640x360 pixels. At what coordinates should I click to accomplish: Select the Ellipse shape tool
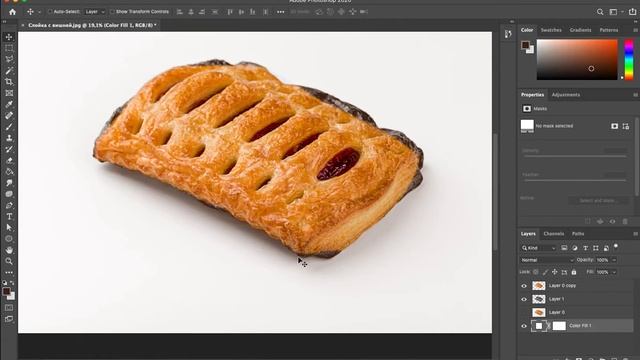9,239
